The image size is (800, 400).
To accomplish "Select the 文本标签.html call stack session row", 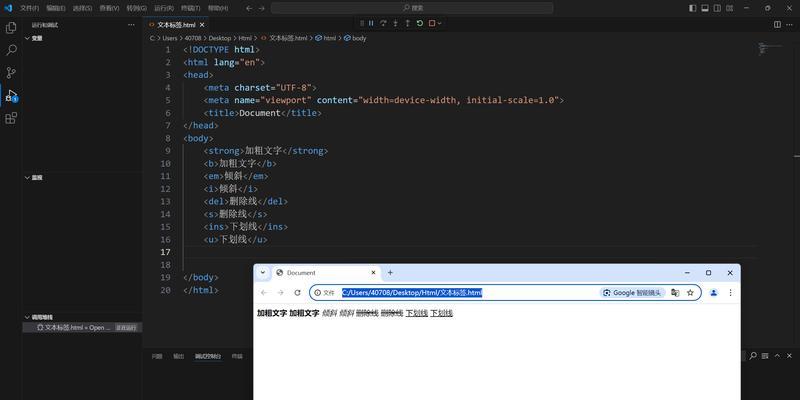I will (82, 328).
